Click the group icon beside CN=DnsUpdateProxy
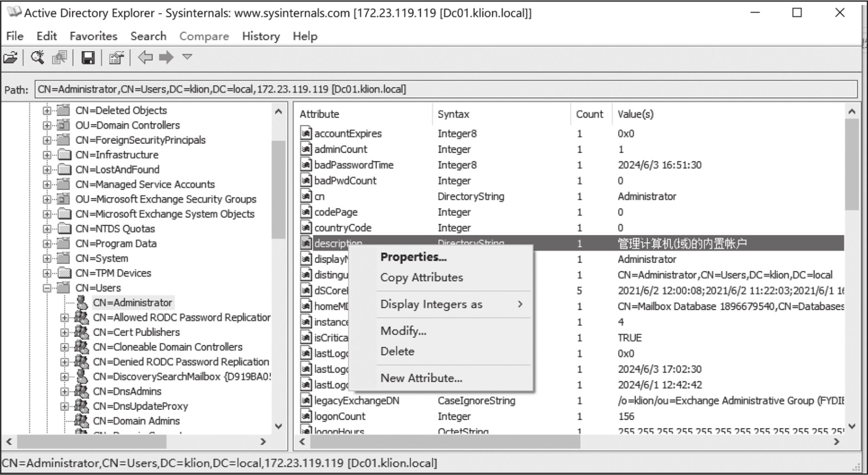 click(82, 406)
